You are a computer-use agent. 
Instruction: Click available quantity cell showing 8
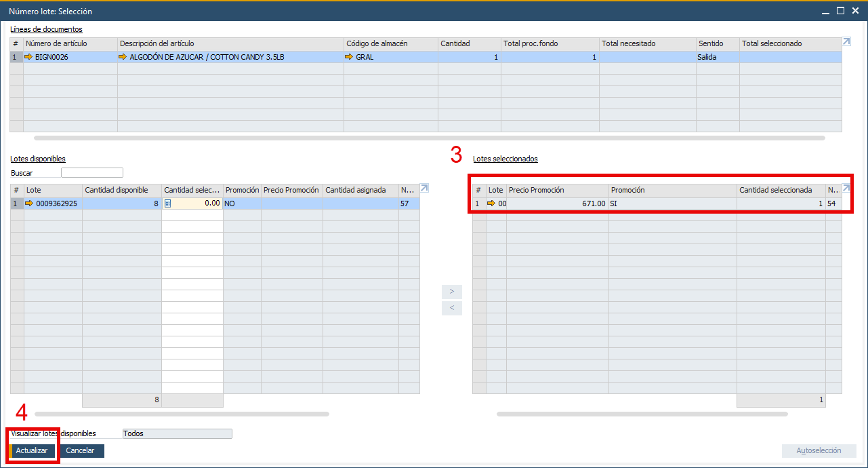tap(122, 203)
